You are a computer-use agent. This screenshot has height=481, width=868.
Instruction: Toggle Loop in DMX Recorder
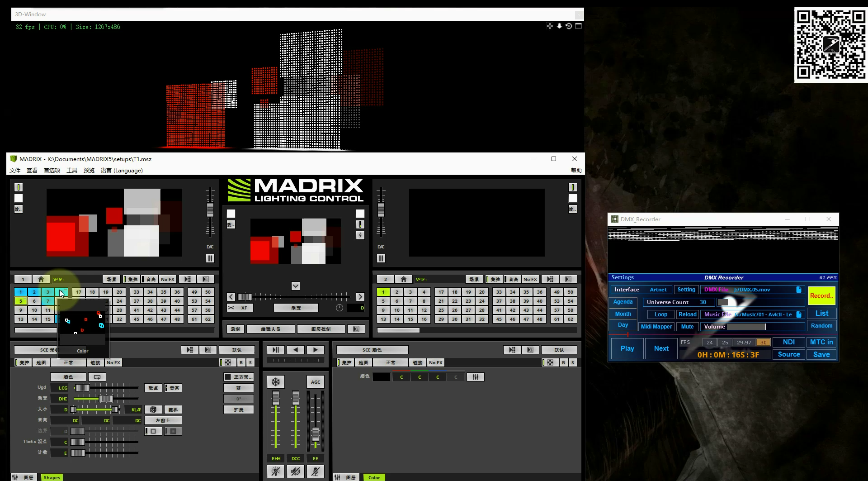660,314
